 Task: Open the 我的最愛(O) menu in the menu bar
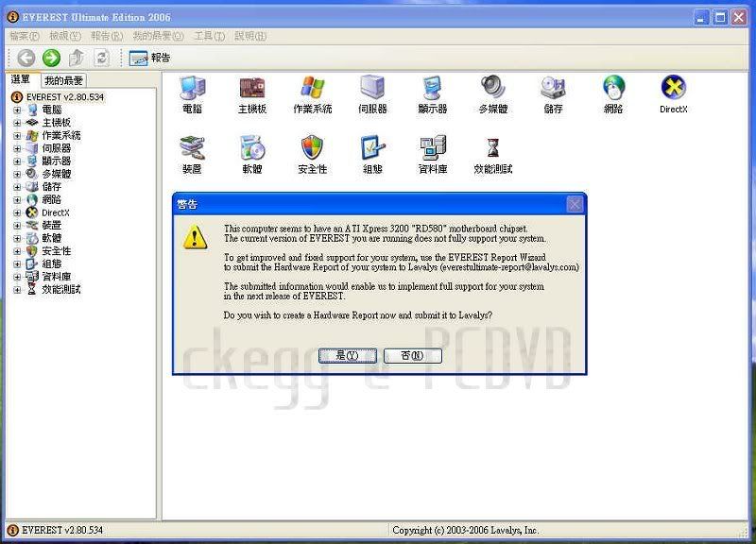point(158,36)
